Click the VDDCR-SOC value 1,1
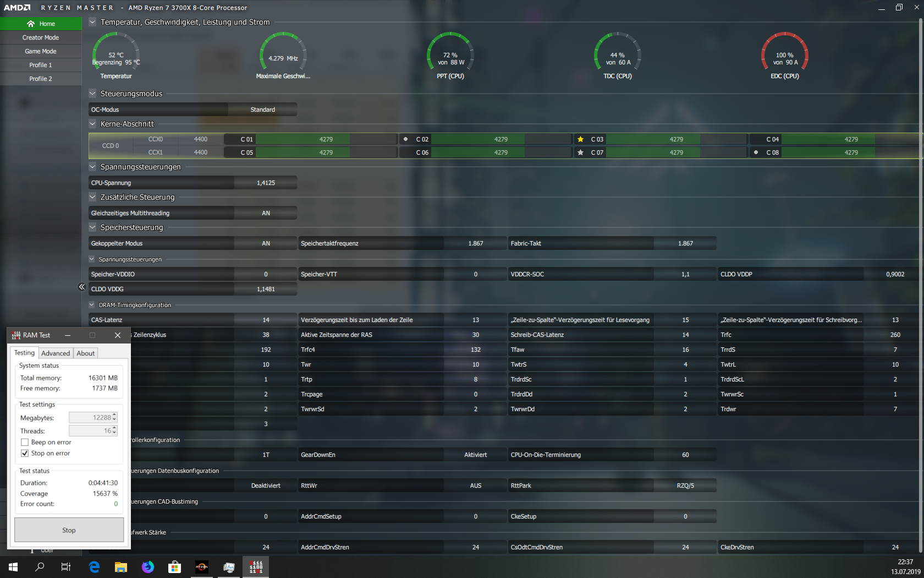Viewport: 924px width, 578px height. click(685, 274)
